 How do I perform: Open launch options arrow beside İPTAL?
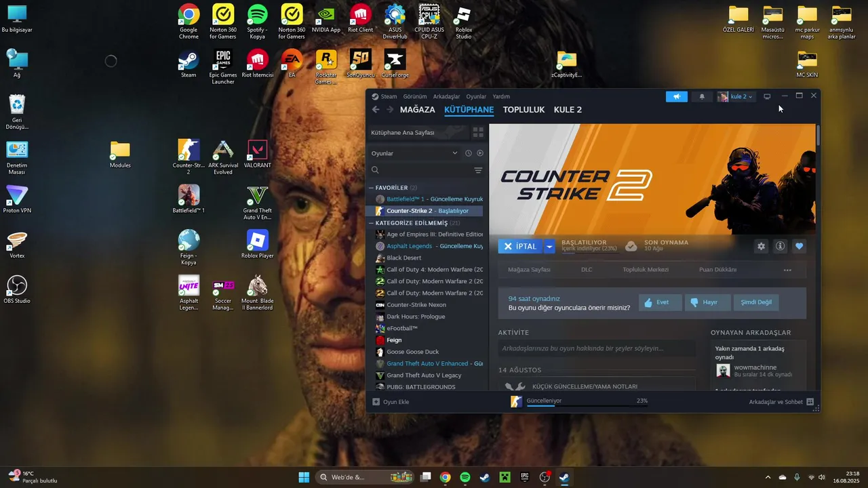coord(549,246)
